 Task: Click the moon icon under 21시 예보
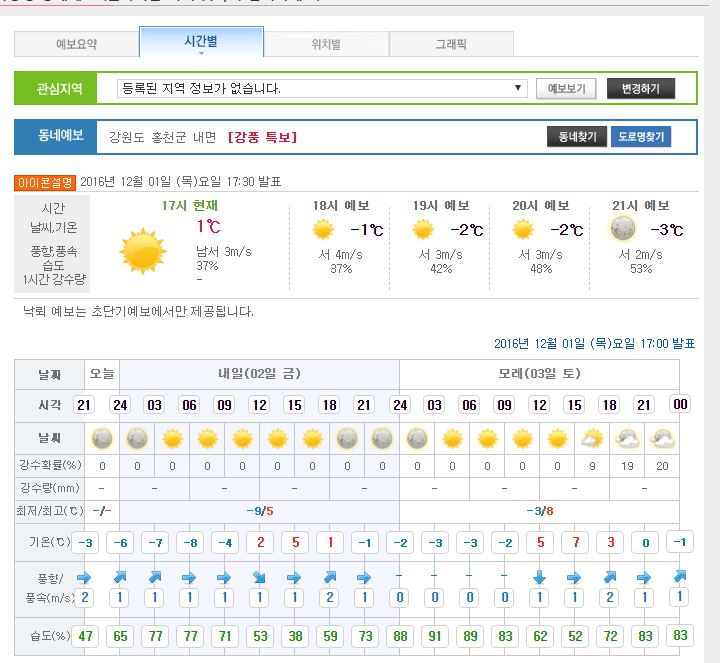[623, 229]
